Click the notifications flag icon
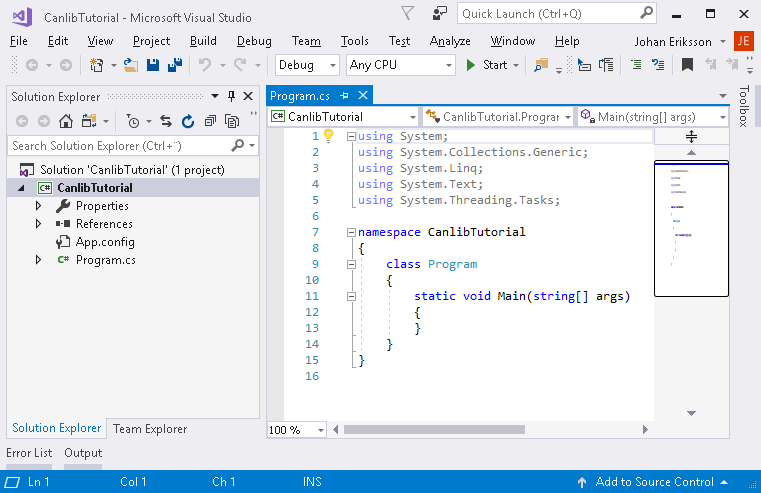Image resolution: width=761 pixels, height=493 pixels. point(408,14)
